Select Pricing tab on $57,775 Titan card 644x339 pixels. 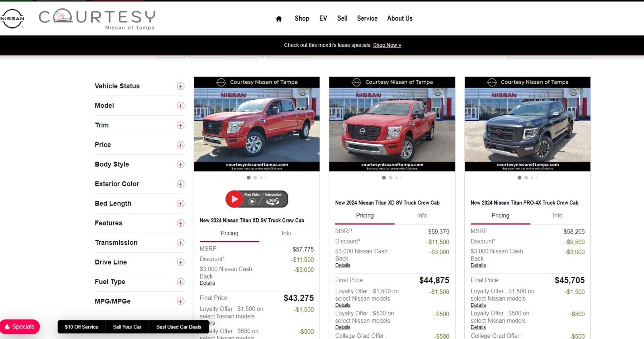coord(230,233)
